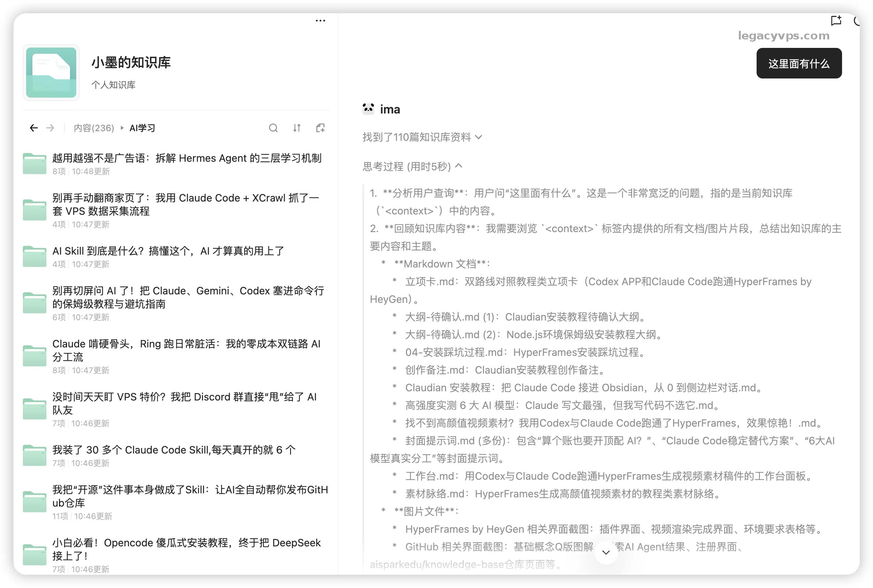The width and height of the screenshot is (873, 588).
Task: Select the AI学习 breadcrumb
Action: pyautogui.click(x=142, y=128)
